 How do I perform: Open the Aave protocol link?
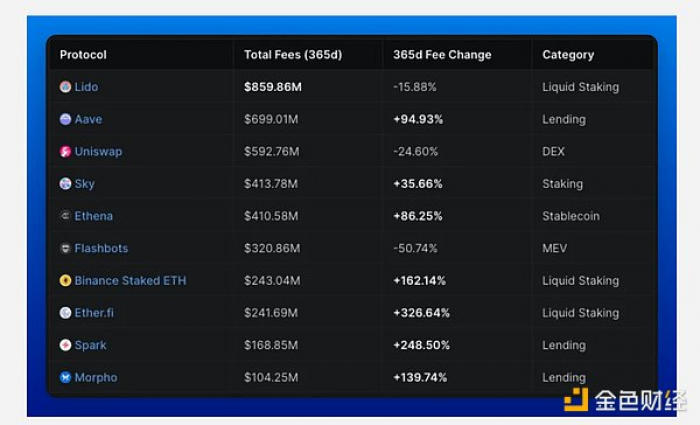[x=88, y=119]
